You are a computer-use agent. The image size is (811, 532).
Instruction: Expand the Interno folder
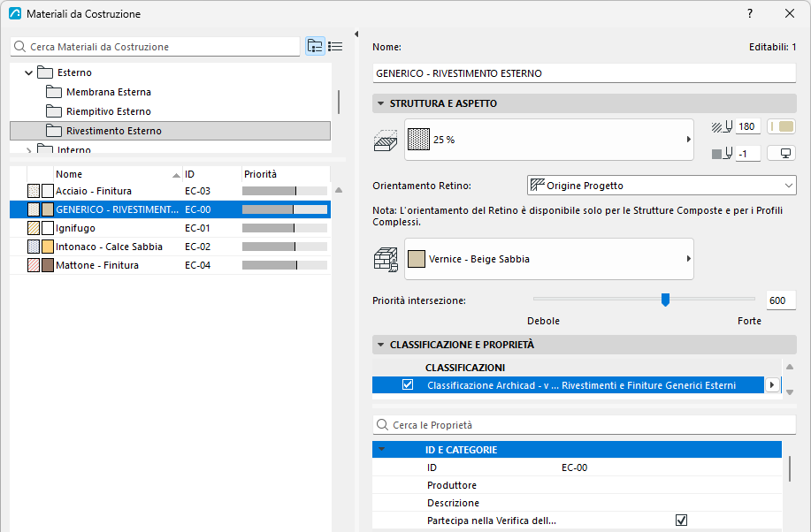coord(29,150)
